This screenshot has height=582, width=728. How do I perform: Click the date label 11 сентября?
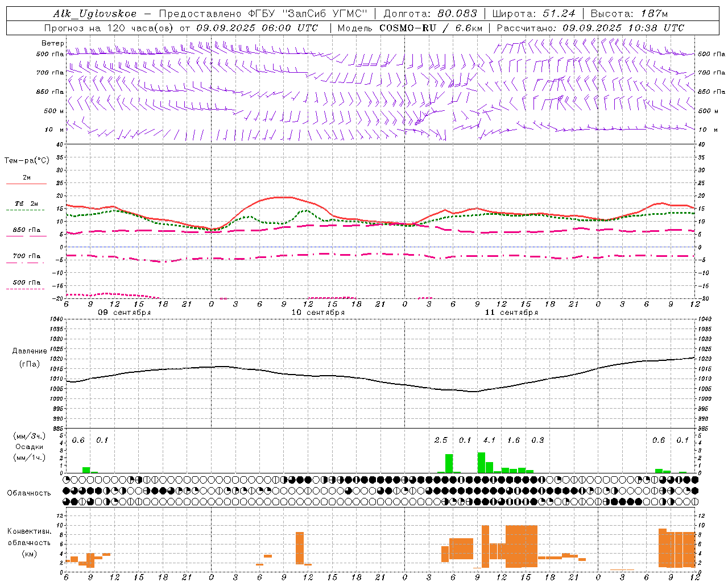511,313
